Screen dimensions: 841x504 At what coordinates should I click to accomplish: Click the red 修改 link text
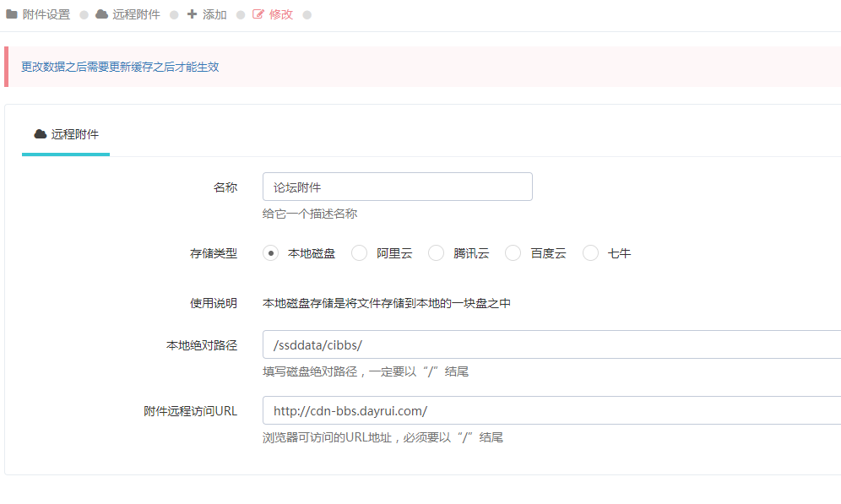281,14
